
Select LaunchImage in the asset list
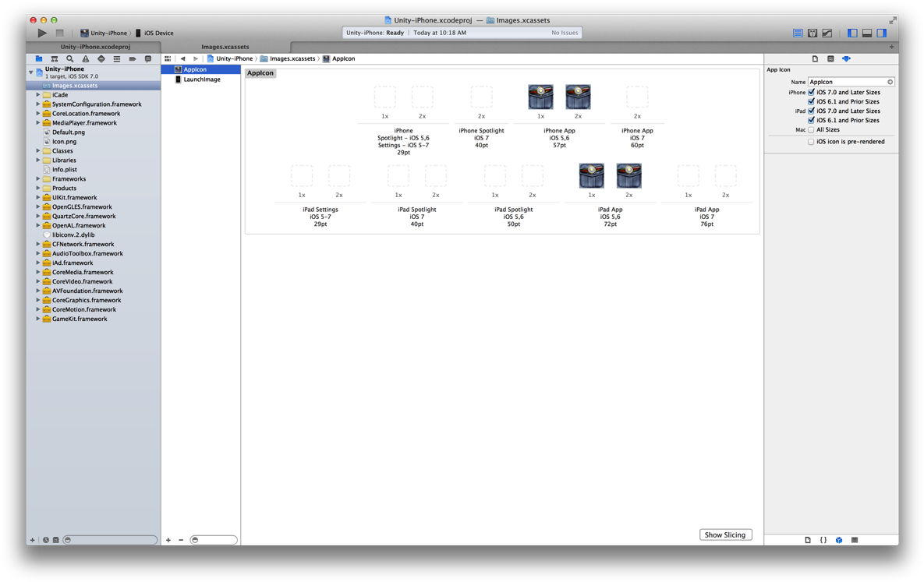pyautogui.click(x=200, y=79)
